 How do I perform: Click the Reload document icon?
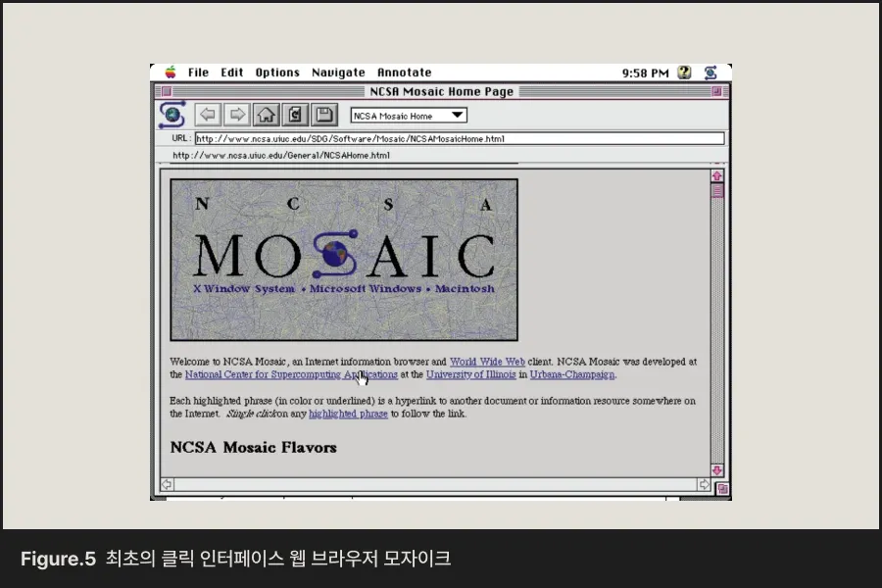point(295,115)
